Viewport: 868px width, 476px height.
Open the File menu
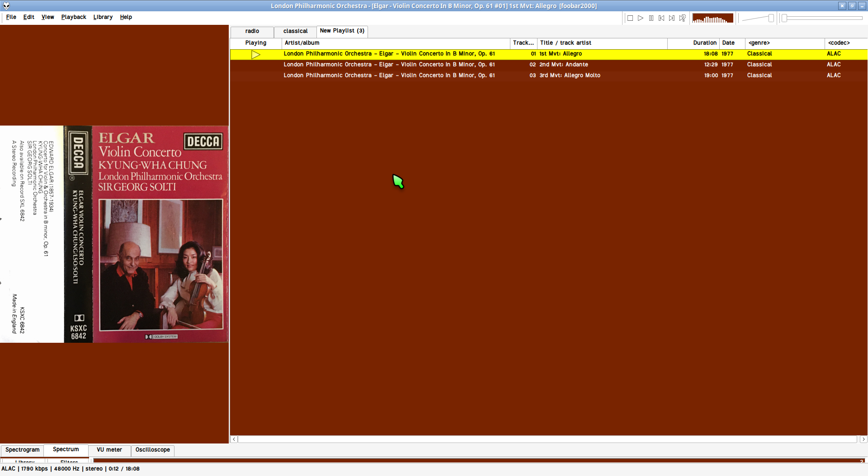click(x=11, y=17)
